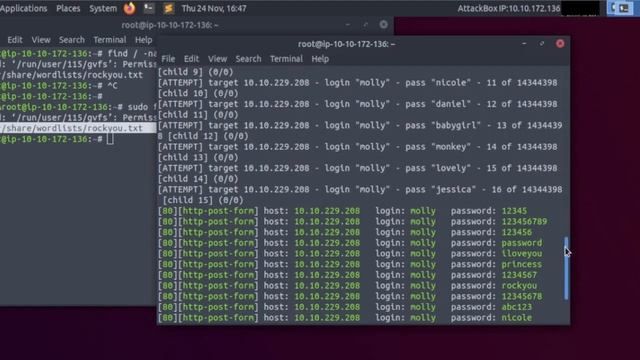Click password result 12345678
Viewport: 640px width, 360px height.
[522, 296]
